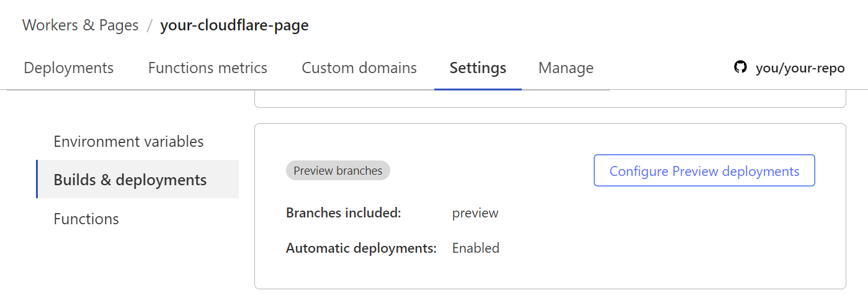
Task: Click the Preview branches badge
Action: (338, 171)
